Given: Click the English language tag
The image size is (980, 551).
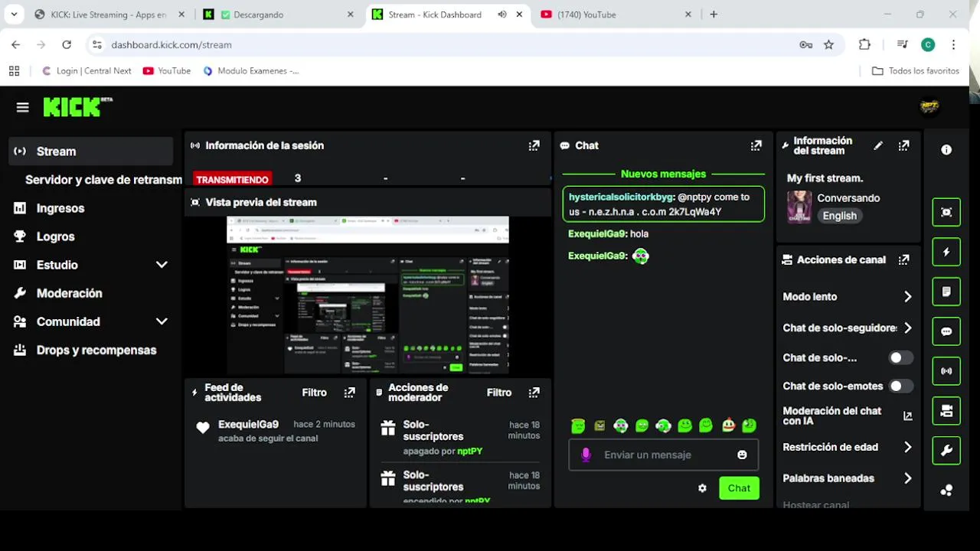Looking at the screenshot, I should coord(840,216).
